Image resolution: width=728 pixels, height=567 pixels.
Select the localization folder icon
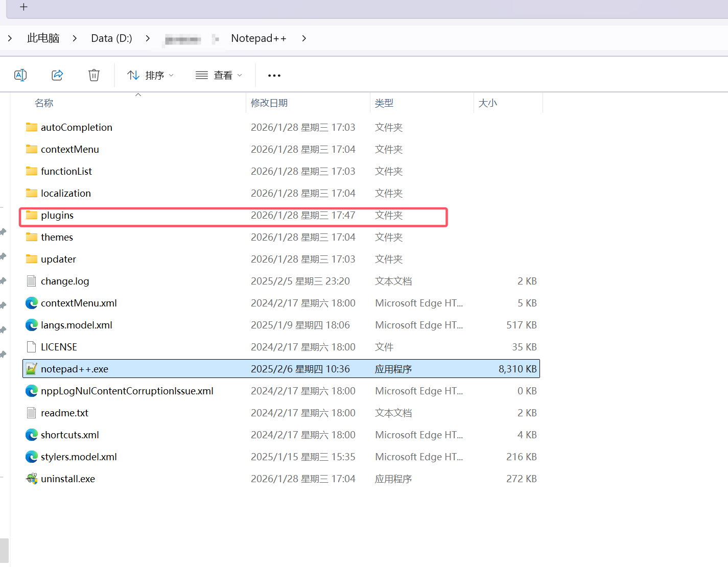32,193
